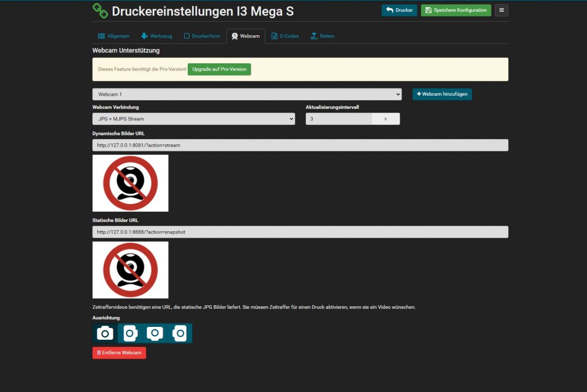Click Upgrade auf Pro-Version button
The width and height of the screenshot is (587, 392).
point(220,69)
